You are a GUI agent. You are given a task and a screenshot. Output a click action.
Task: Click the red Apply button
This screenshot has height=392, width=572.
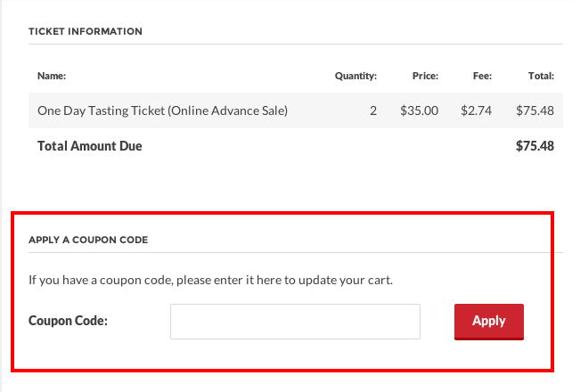click(x=489, y=322)
